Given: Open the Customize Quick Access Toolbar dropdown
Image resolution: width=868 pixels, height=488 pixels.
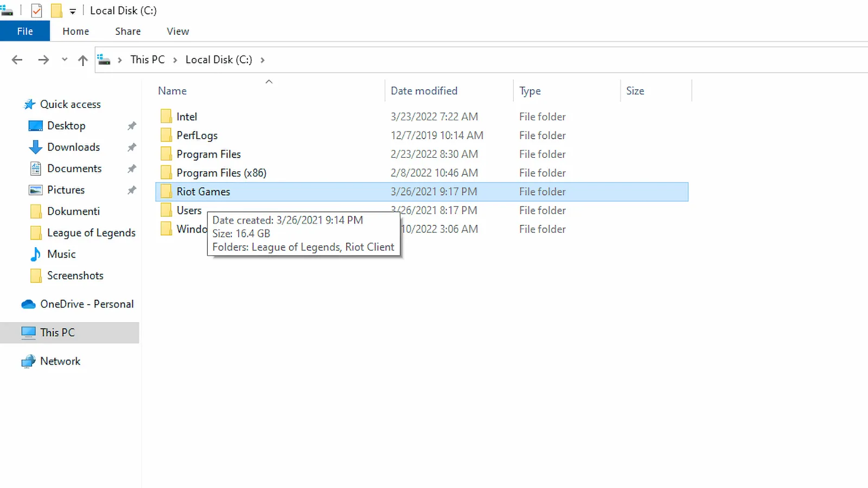Looking at the screenshot, I should 72,11.
